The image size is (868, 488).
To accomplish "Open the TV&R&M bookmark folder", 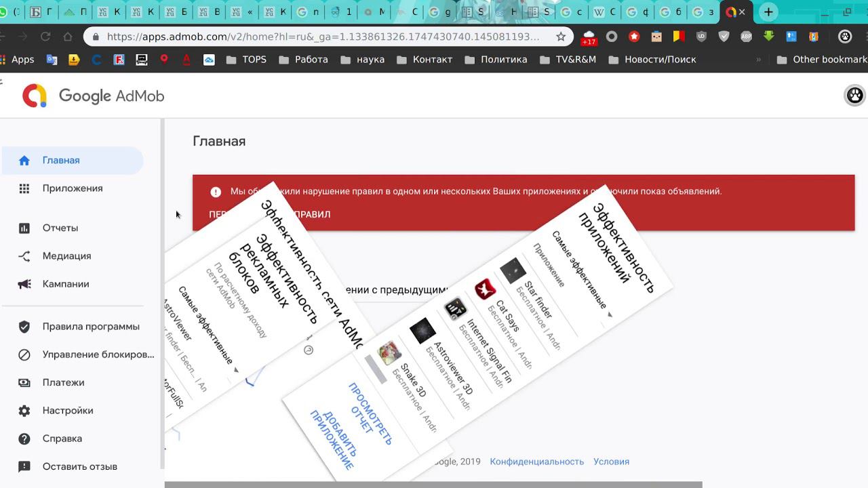I will [568, 60].
